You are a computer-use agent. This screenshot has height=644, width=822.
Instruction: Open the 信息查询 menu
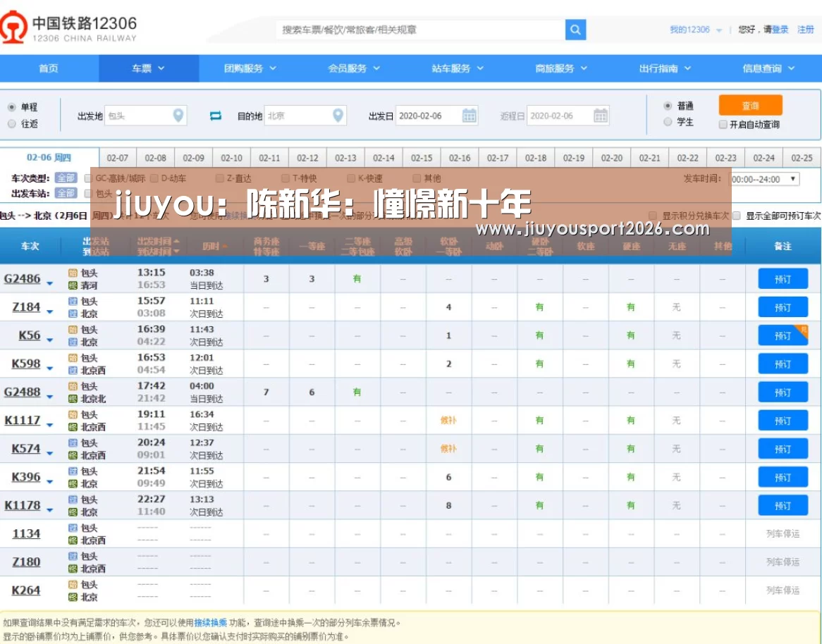pos(768,68)
